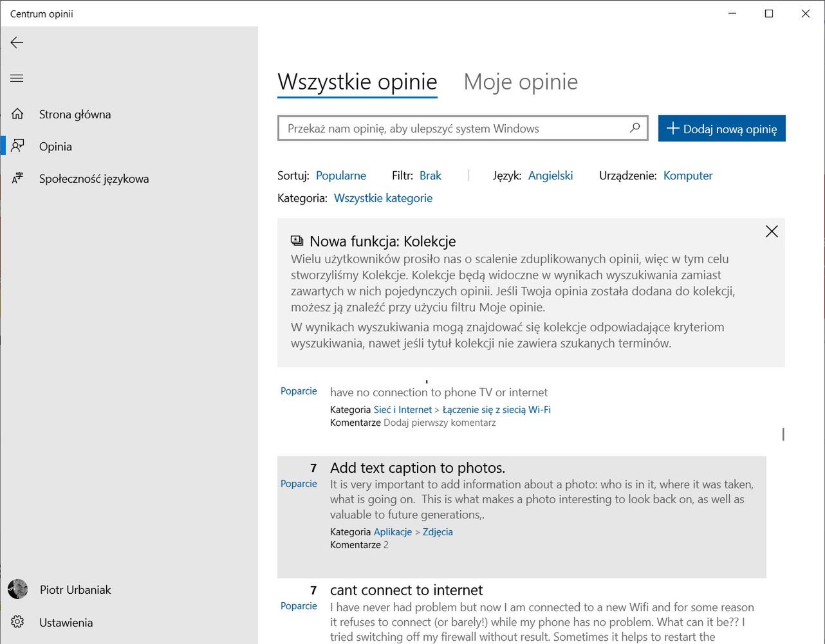
Task: Open Społeczność językowa in sidebar
Action: [x=129, y=178]
